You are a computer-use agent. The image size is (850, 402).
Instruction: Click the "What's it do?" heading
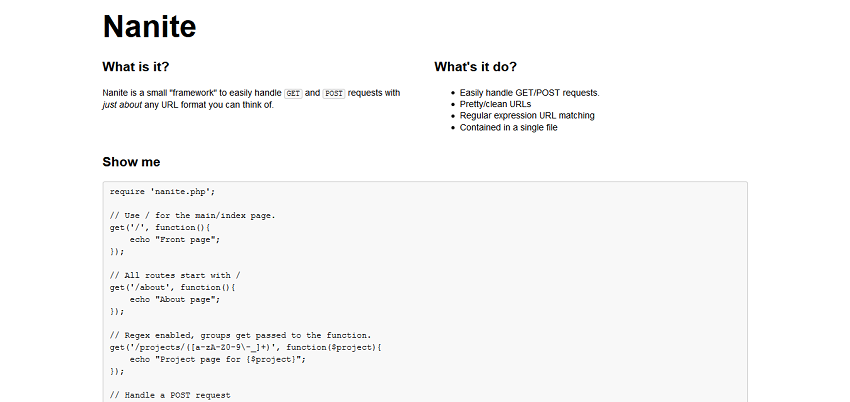[x=475, y=67]
